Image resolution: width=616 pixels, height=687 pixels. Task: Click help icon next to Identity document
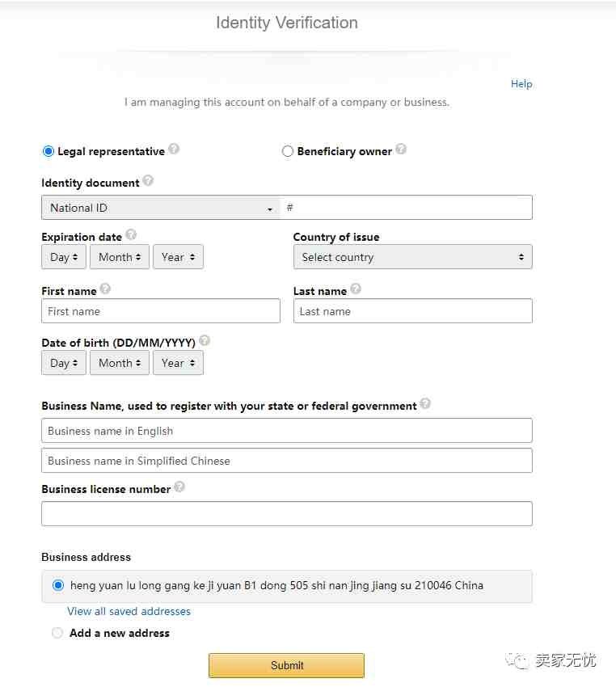coord(148,180)
